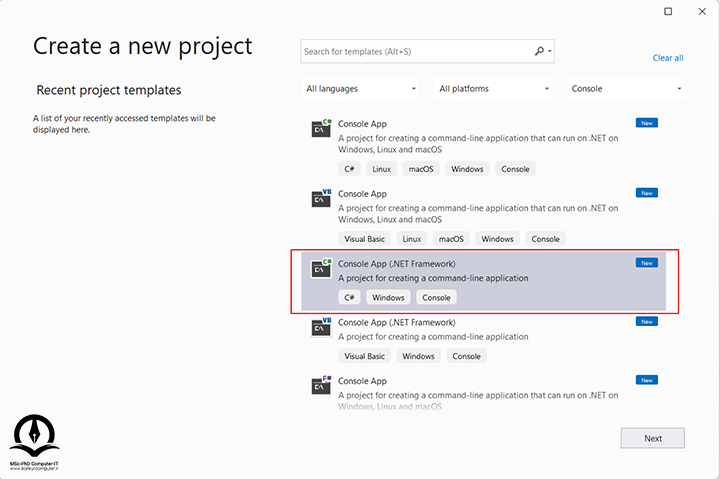Choose VB Console App (.NET Framework) title
The image size is (720, 479).
[397, 322]
